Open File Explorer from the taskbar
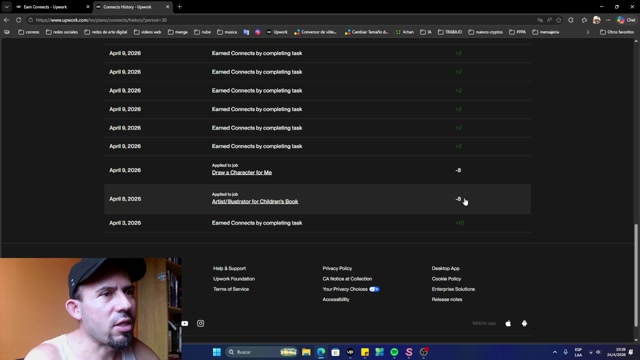 [306, 352]
